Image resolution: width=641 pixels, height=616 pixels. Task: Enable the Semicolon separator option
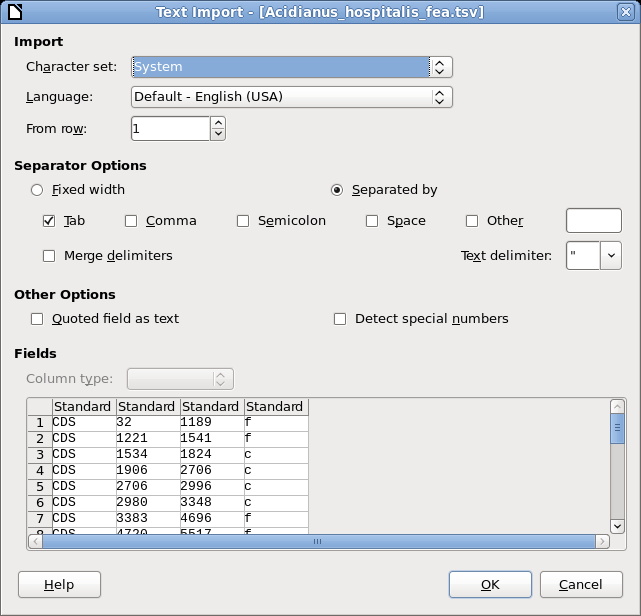(x=243, y=221)
